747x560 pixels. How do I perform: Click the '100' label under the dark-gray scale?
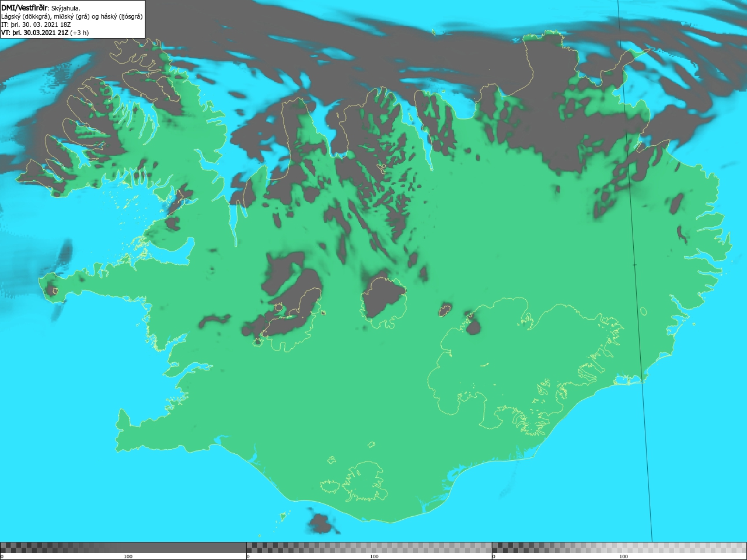tap(128, 556)
